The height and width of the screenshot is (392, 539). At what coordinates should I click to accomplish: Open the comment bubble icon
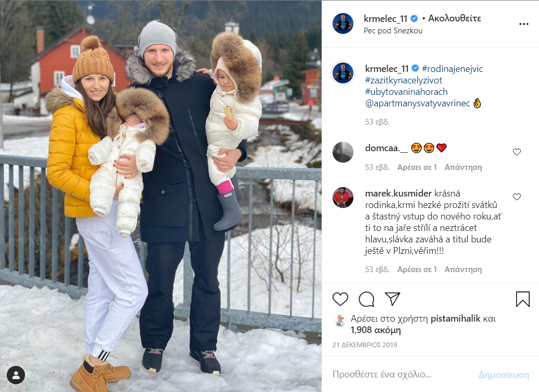pyautogui.click(x=366, y=299)
